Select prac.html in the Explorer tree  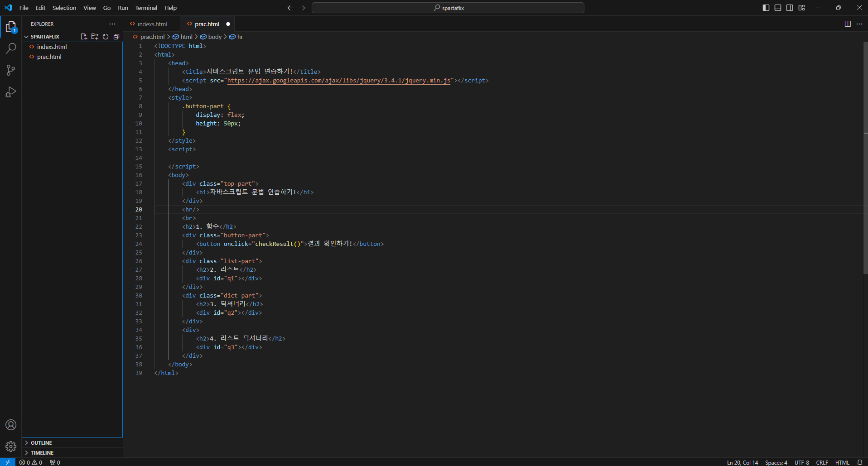click(x=72, y=57)
